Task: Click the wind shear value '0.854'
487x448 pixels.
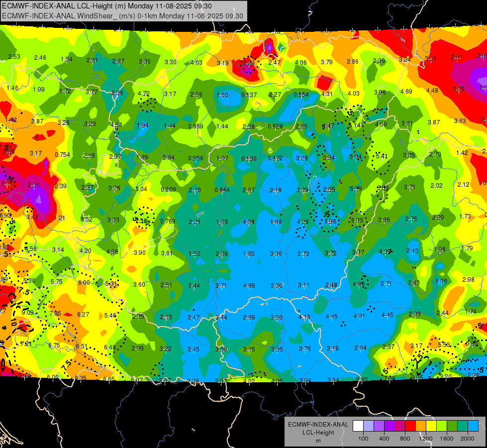Action: coord(301,94)
